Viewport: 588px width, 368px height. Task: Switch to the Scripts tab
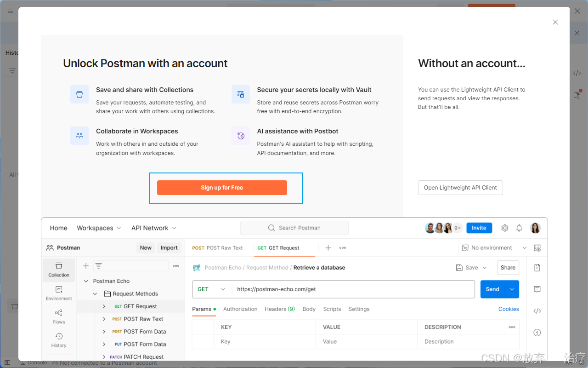point(332,309)
